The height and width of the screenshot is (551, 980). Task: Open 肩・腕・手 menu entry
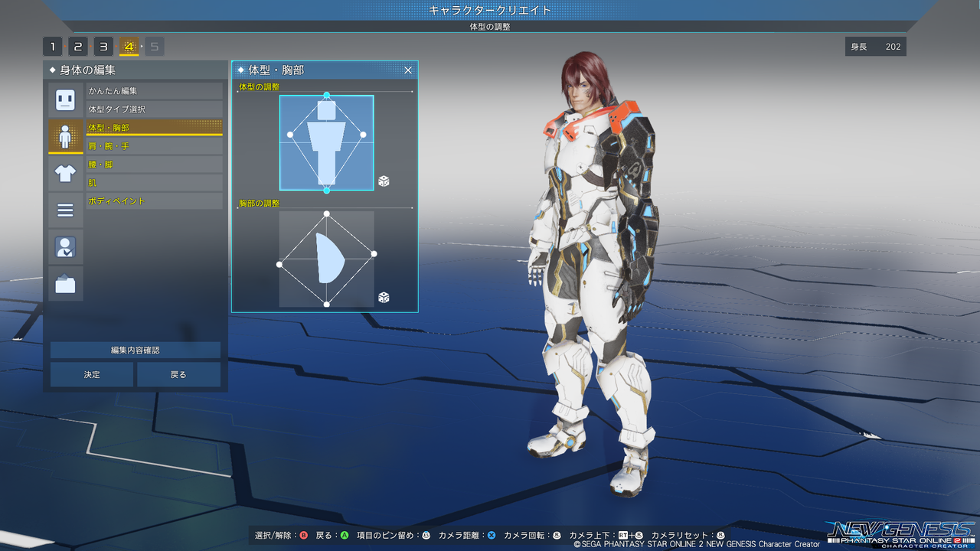coord(154,146)
